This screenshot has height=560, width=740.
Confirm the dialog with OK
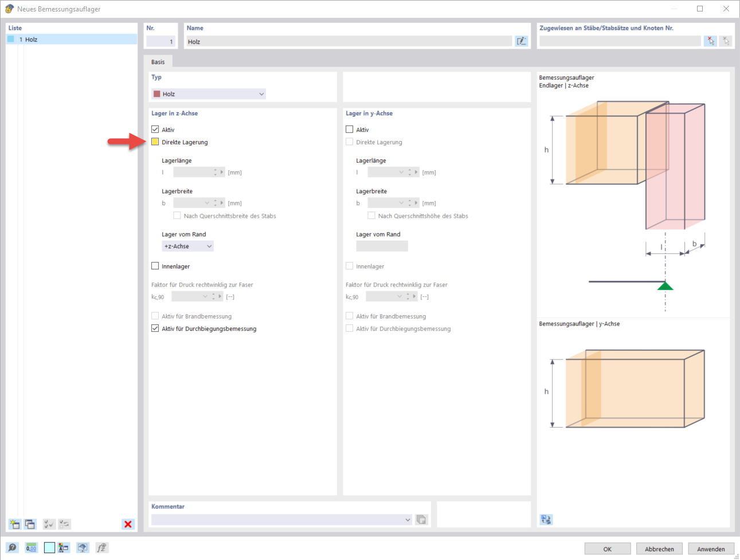(608, 549)
